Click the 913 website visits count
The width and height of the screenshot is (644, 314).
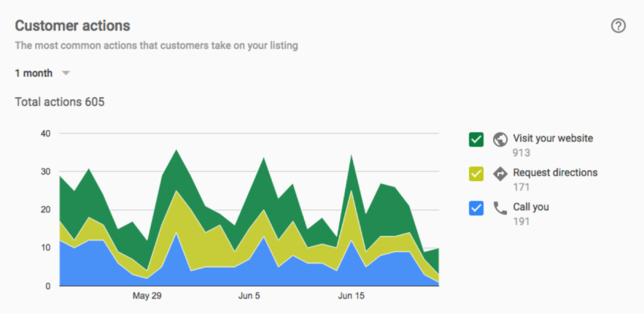click(x=521, y=153)
